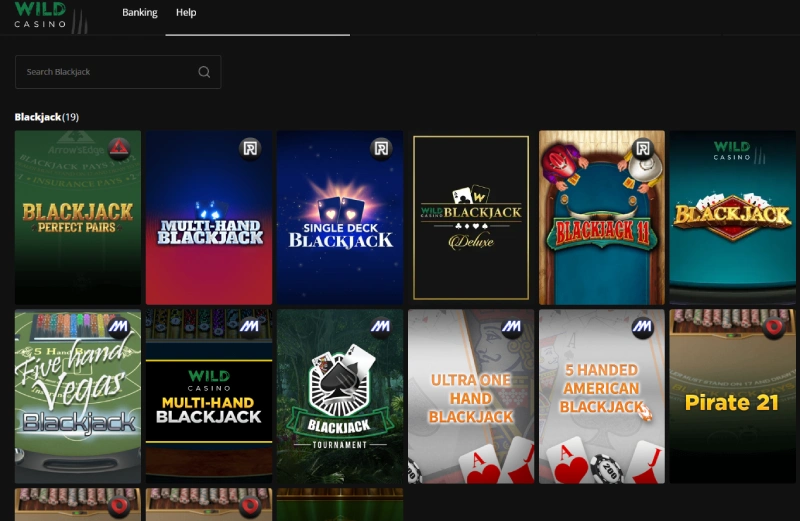Open teal Wild Casino Blackjack game

pyautogui.click(x=733, y=217)
